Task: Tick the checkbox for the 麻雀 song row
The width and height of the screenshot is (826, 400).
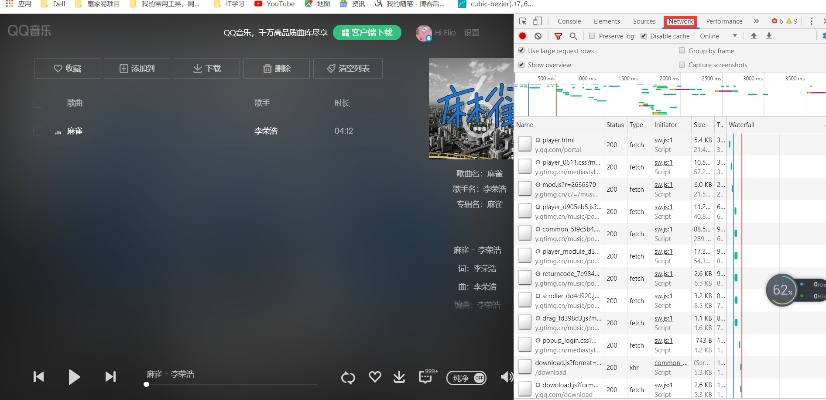Action: pos(37,131)
